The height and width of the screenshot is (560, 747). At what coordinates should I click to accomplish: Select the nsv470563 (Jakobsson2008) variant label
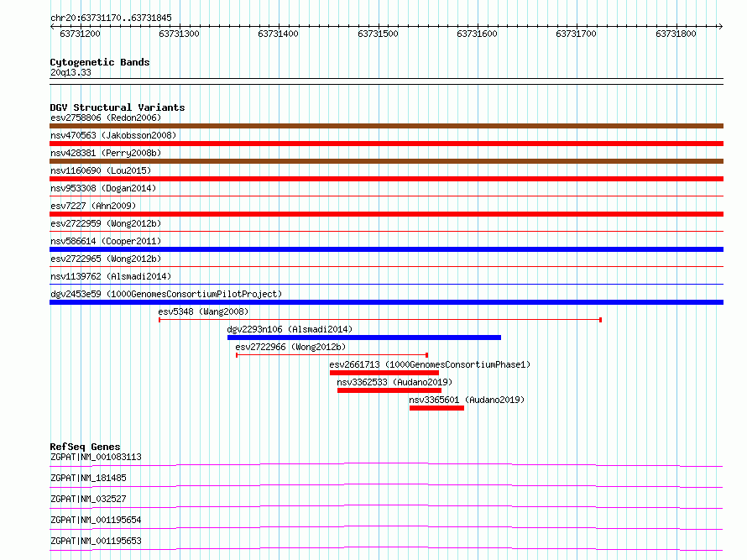(x=113, y=135)
